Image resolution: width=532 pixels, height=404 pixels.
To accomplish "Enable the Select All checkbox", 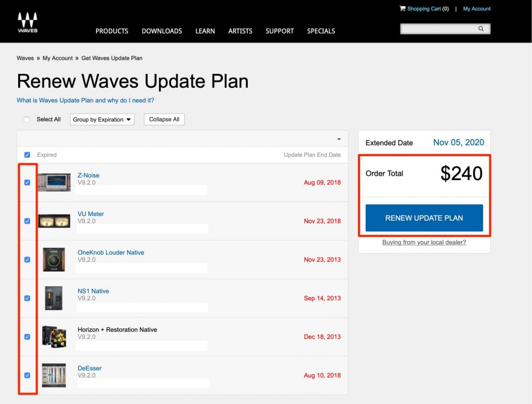I will click(26, 119).
